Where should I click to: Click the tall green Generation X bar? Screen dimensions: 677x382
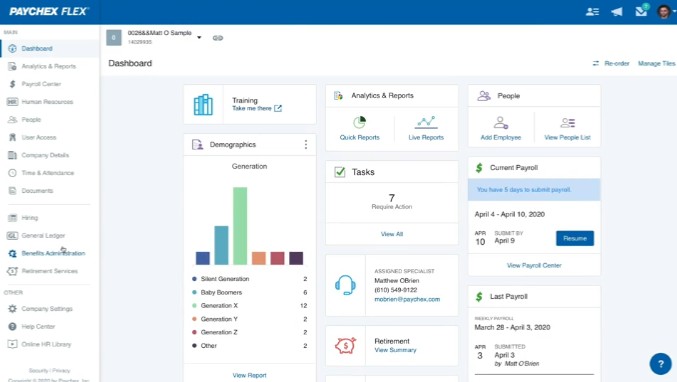pos(240,226)
